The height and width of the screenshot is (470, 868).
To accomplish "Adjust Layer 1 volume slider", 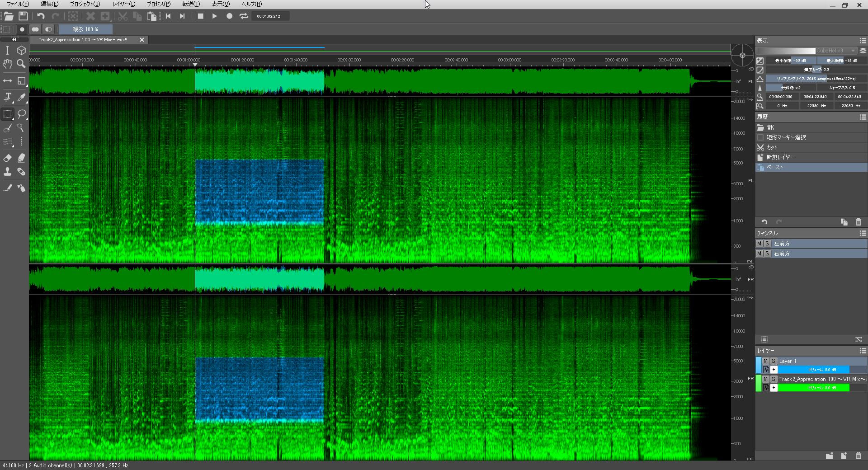I will click(813, 370).
